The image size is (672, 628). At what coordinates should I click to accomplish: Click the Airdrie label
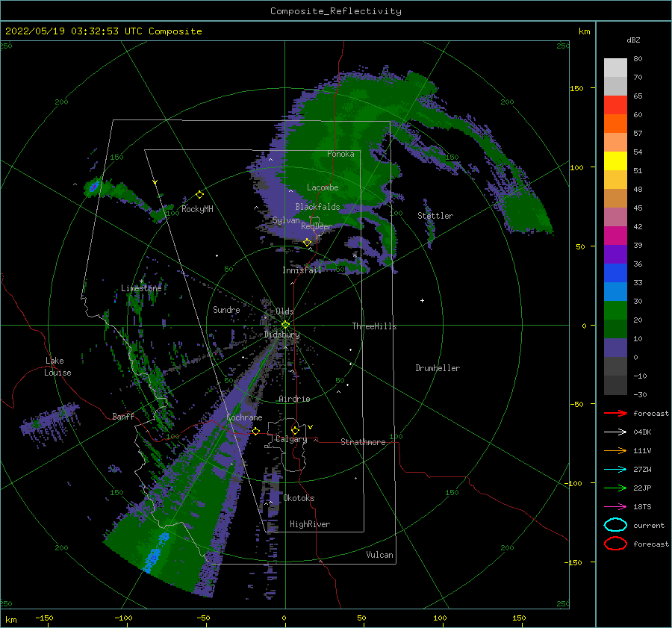[294, 399]
